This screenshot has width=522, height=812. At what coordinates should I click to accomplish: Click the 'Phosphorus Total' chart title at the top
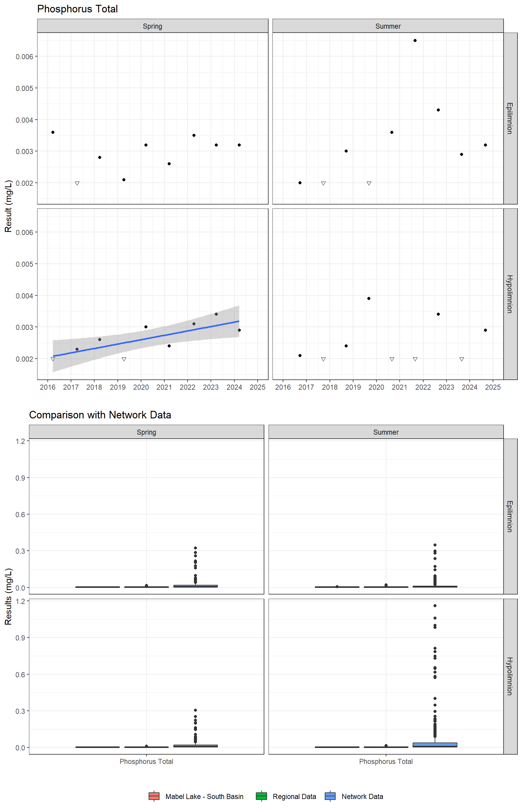[x=78, y=9]
